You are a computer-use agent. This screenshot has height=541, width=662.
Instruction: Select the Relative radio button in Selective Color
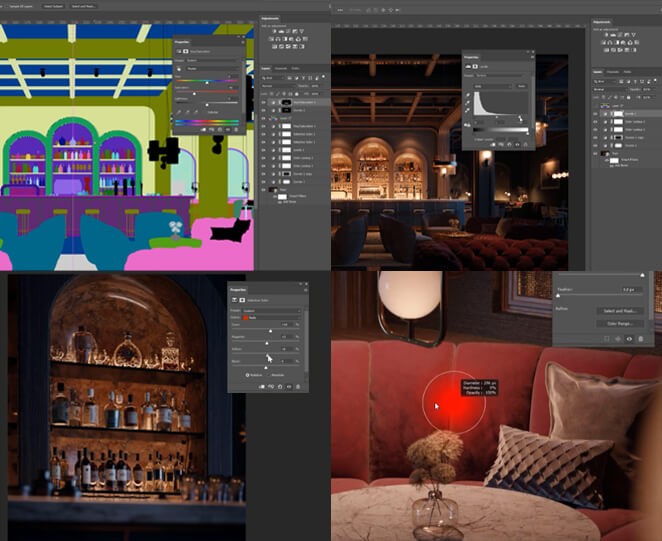coord(246,375)
